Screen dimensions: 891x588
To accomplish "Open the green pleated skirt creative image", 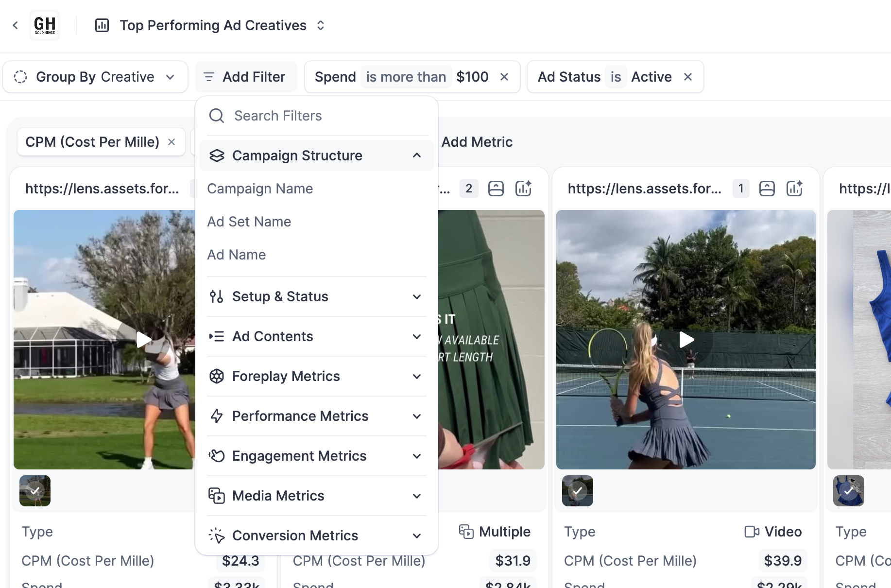I will 491,340.
